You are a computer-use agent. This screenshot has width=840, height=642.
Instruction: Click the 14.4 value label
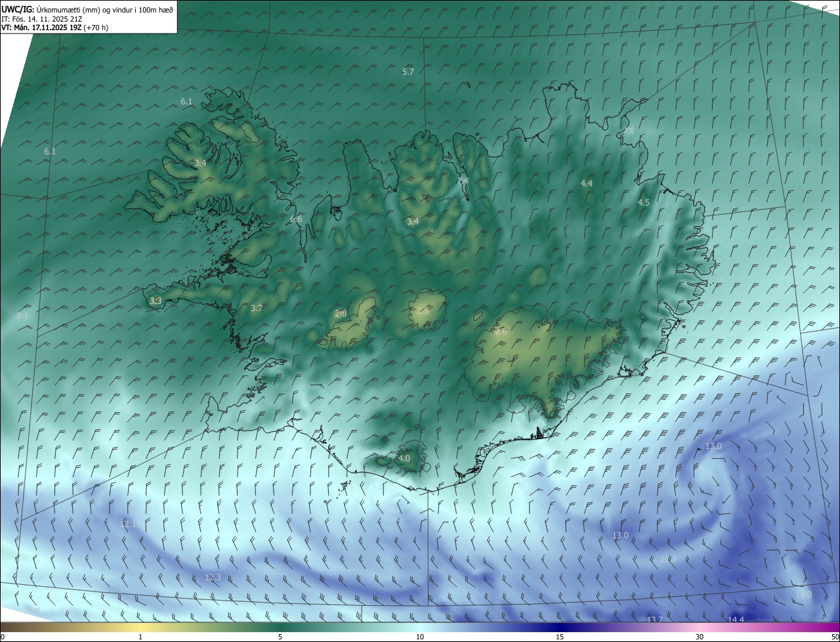pyautogui.click(x=736, y=620)
